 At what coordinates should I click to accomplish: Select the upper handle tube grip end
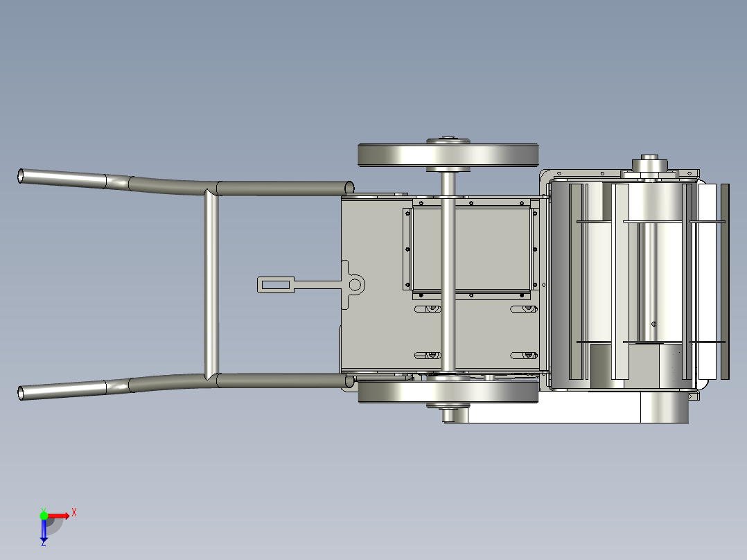click(62, 179)
